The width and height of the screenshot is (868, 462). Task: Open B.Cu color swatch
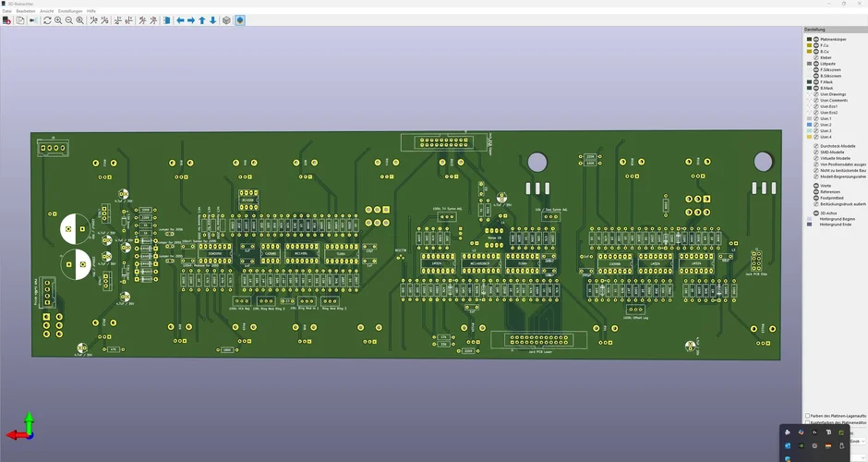[809, 52]
